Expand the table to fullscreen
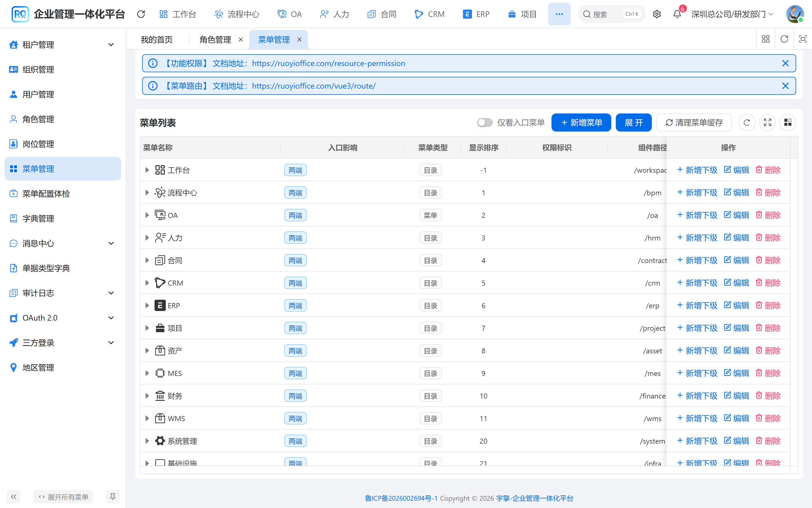The width and height of the screenshot is (812, 508). click(x=767, y=123)
